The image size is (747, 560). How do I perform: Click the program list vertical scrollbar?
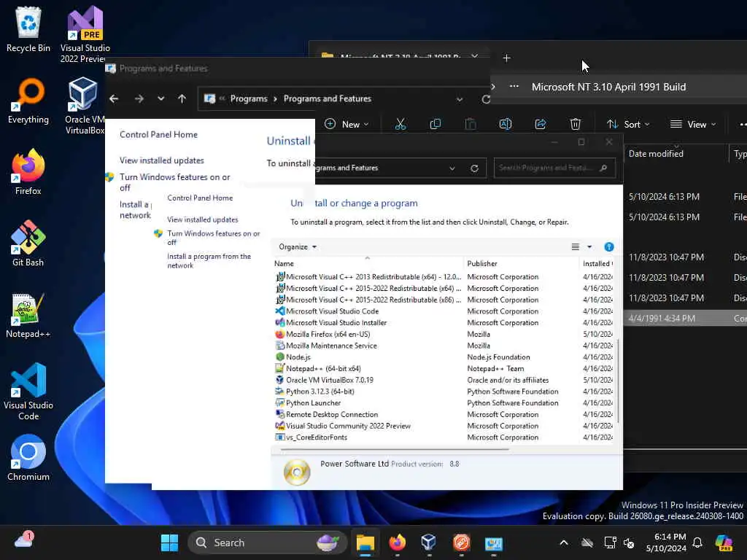pyautogui.click(x=618, y=381)
